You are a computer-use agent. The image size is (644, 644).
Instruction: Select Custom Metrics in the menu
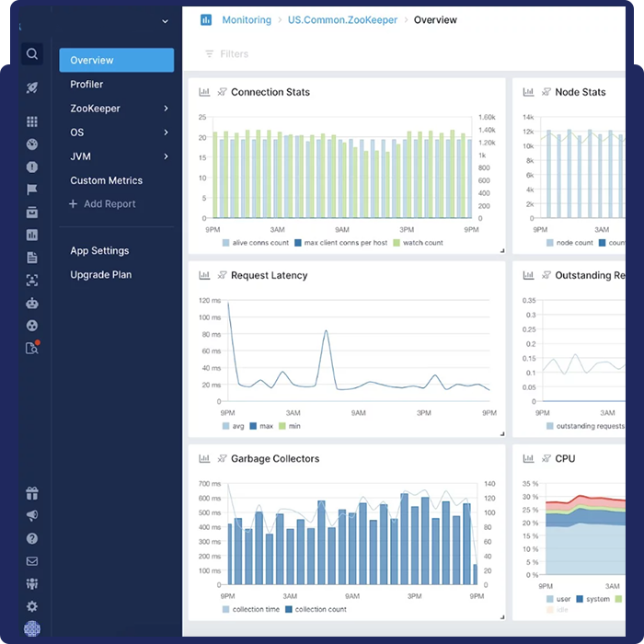click(107, 180)
